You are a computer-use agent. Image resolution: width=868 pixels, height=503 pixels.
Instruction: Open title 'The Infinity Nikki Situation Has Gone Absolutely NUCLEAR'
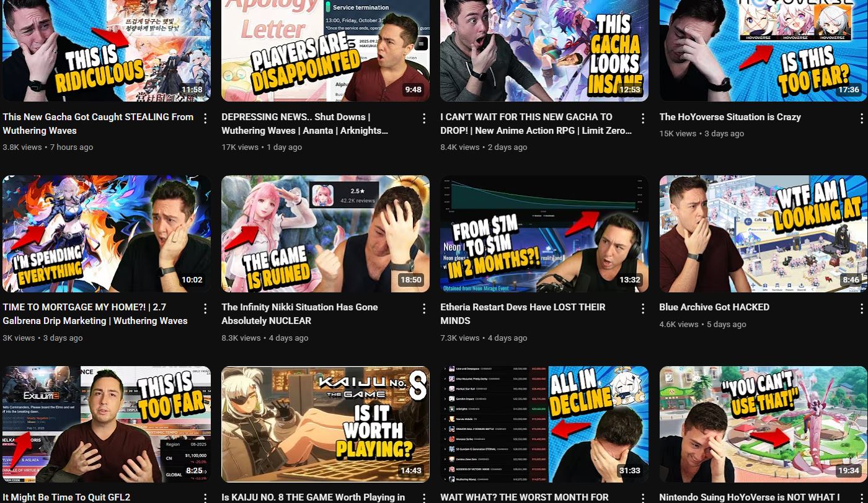coord(299,314)
